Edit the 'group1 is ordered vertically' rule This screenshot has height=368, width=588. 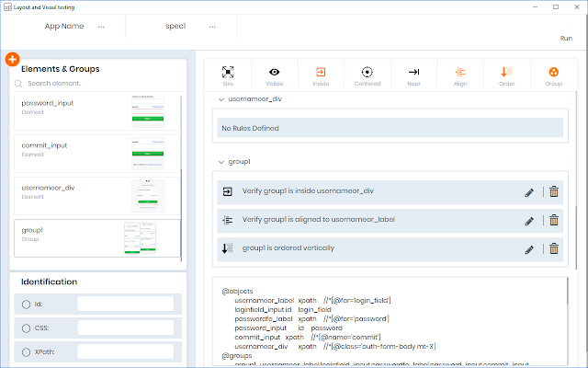[529, 249]
